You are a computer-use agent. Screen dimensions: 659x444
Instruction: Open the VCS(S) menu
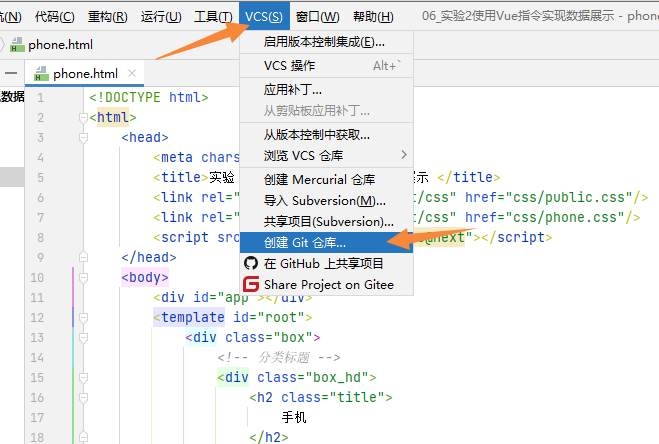pyautogui.click(x=264, y=16)
